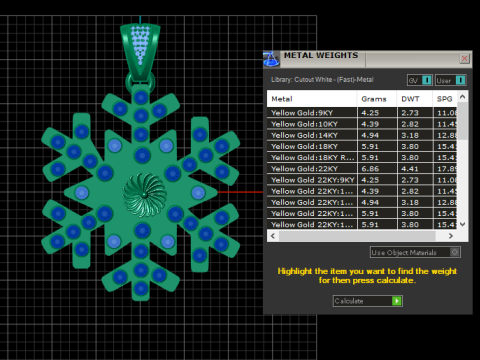Click the green arrow on Calculate
This screenshot has height=360, width=480.
tap(397, 301)
